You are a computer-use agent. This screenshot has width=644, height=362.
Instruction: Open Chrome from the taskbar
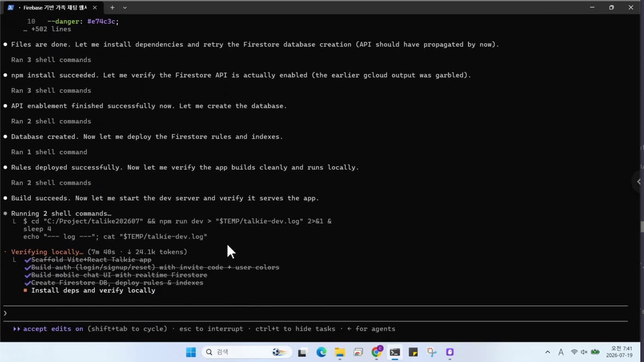376,352
